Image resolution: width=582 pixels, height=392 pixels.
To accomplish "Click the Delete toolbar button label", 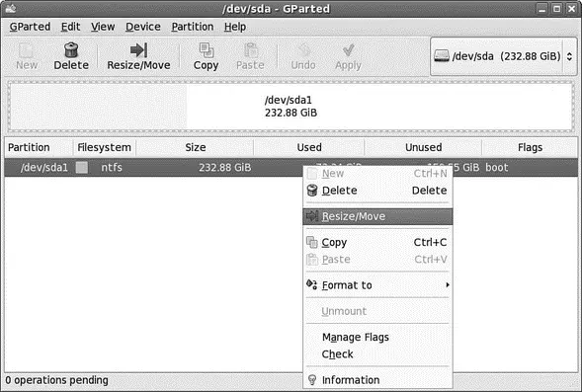I will (x=71, y=65).
